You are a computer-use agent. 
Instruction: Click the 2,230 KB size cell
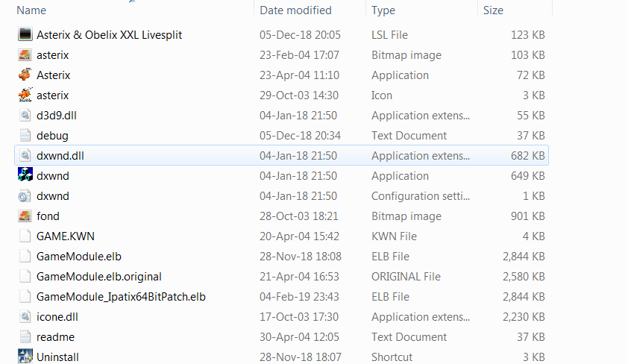524,317
